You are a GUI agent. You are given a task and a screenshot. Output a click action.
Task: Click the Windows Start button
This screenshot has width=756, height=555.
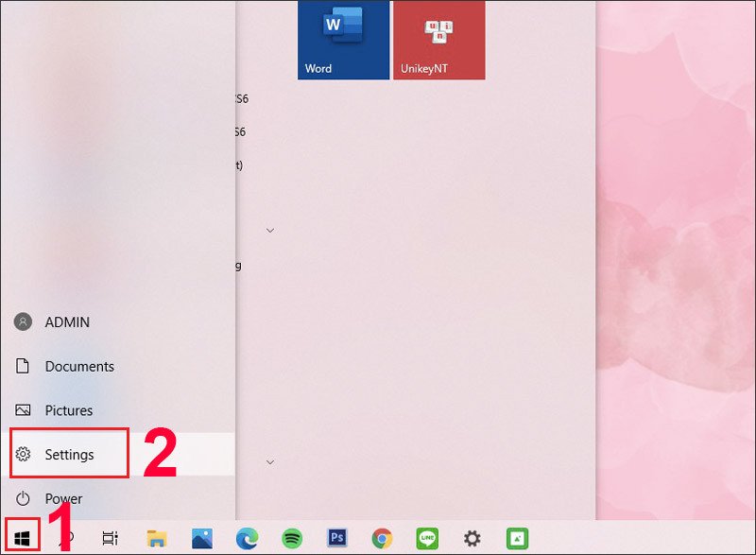[x=21, y=539]
